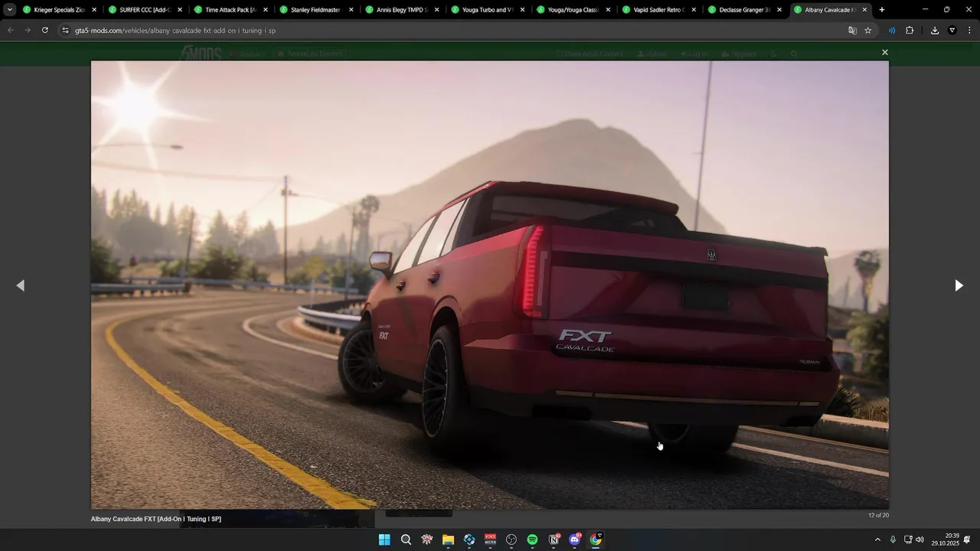Switch to the Stanley Fieldmaster tab
Image resolution: width=980 pixels, height=551 pixels.
click(x=318, y=10)
